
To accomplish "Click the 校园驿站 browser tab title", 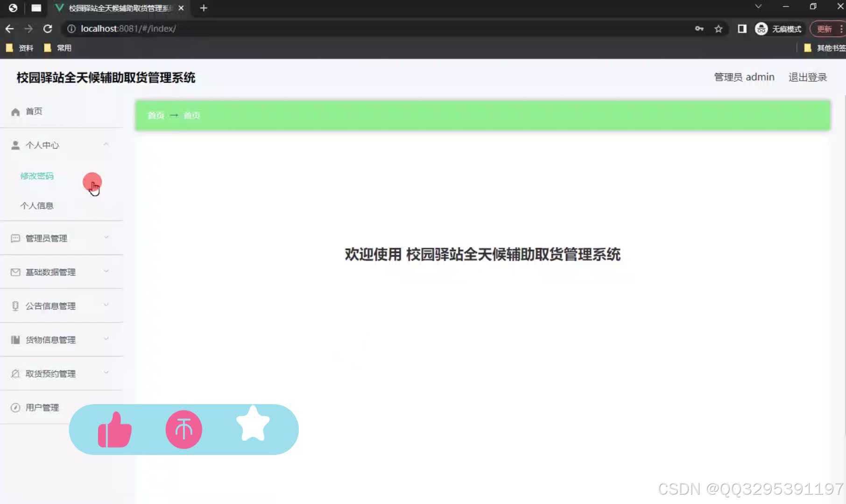I will pos(120,8).
